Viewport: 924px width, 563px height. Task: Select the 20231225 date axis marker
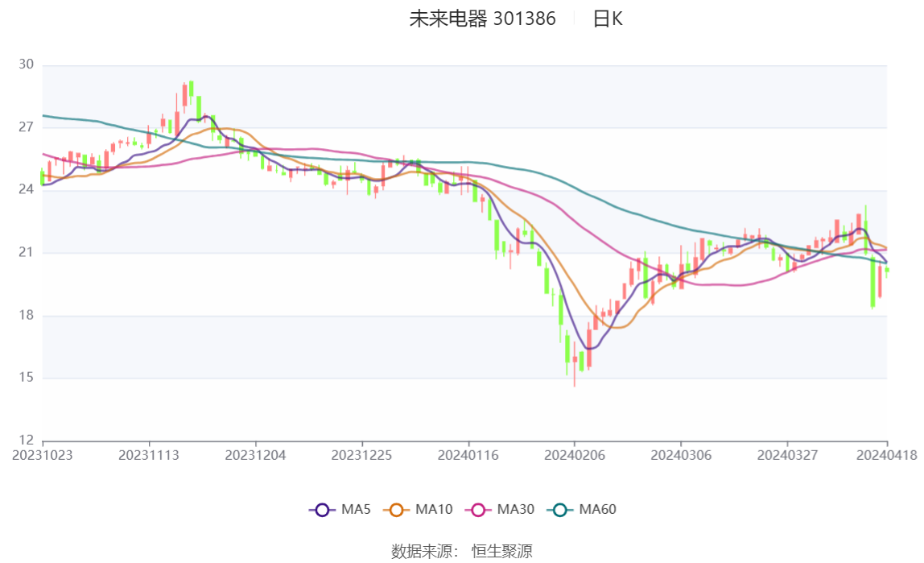pyautogui.click(x=361, y=456)
